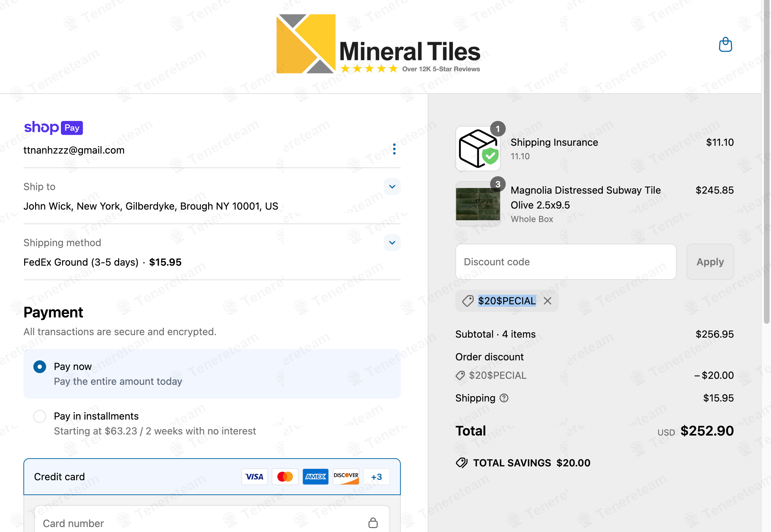Image resolution: width=771 pixels, height=532 pixels.
Task: Click the Mineral Tiles logo
Action: (x=378, y=44)
